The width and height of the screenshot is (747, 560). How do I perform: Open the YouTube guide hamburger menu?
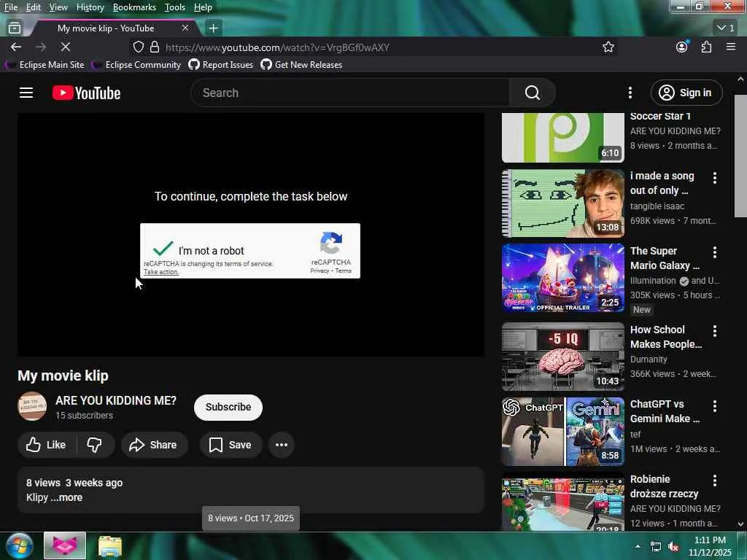point(26,93)
